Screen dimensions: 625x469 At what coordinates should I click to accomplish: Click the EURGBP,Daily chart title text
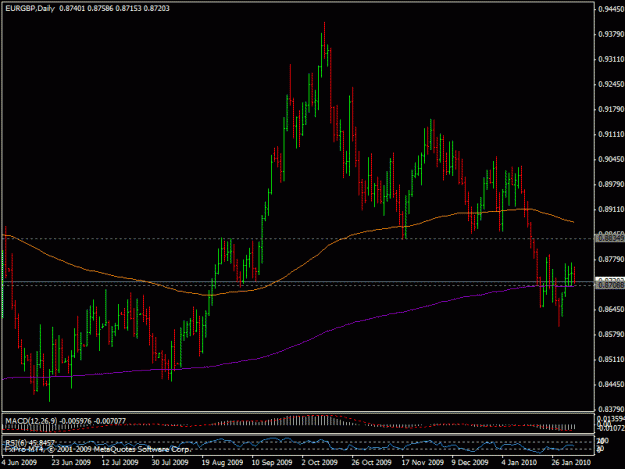pos(29,8)
